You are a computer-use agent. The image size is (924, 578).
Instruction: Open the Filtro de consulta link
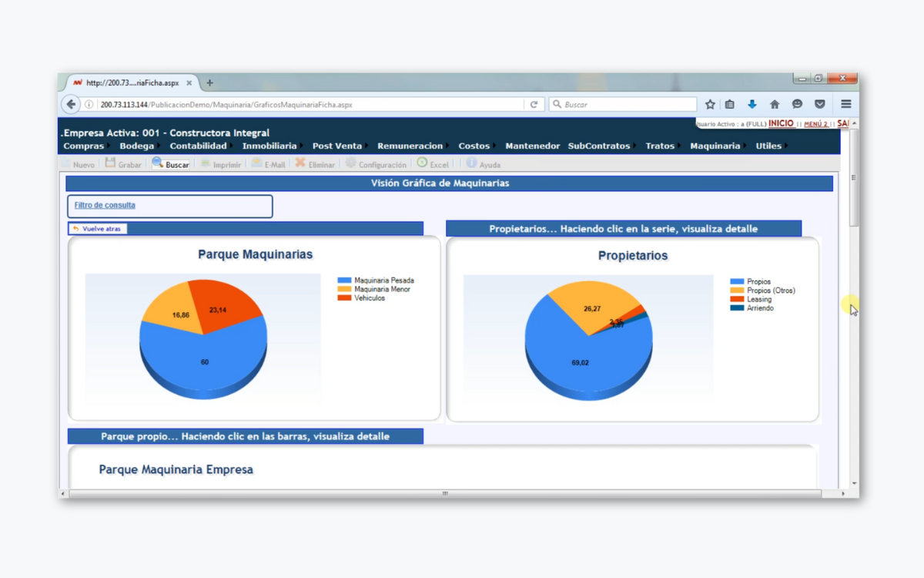tap(105, 205)
